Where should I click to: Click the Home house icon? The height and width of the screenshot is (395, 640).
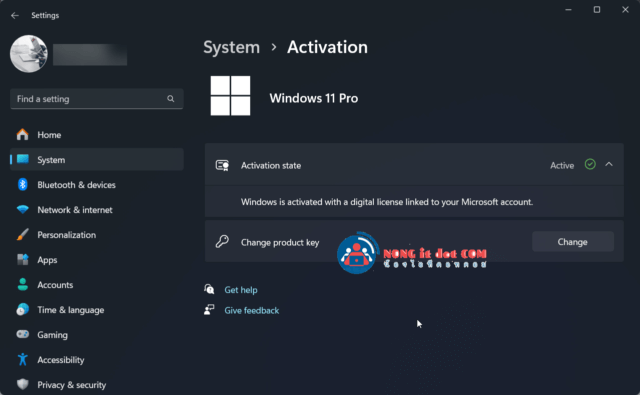click(x=22, y=134)
